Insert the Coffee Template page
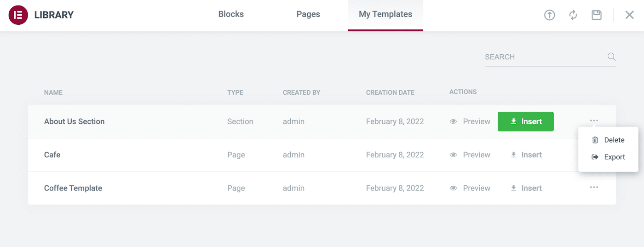 coord(526,188)
